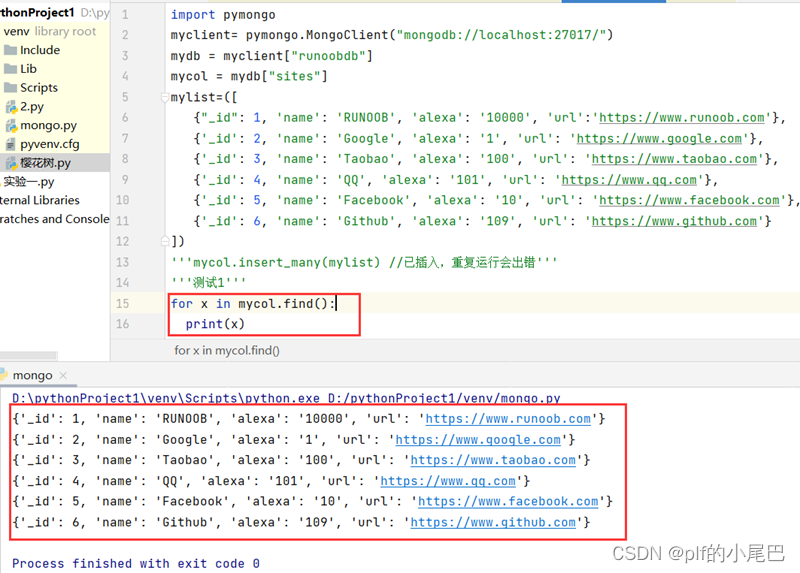Viewport: 800px width, 573px height.
Task: Click line number 15 in the gutter
Action: click(122, 304)
